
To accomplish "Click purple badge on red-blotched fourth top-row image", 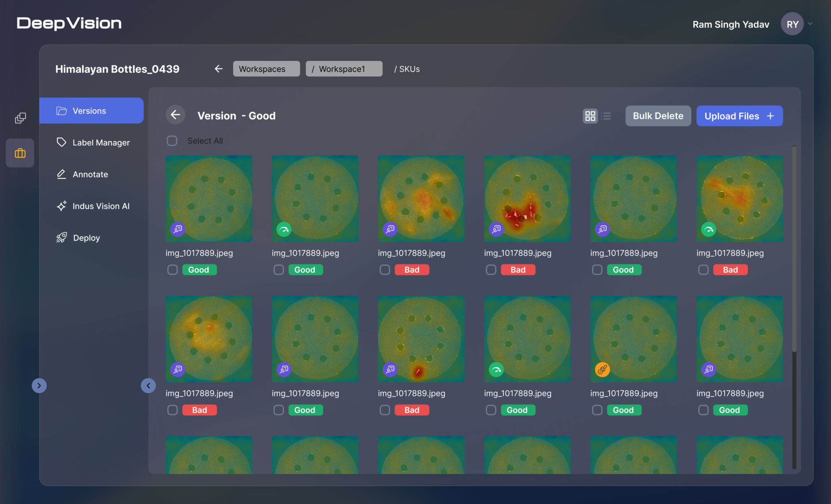I will [496, 229].
